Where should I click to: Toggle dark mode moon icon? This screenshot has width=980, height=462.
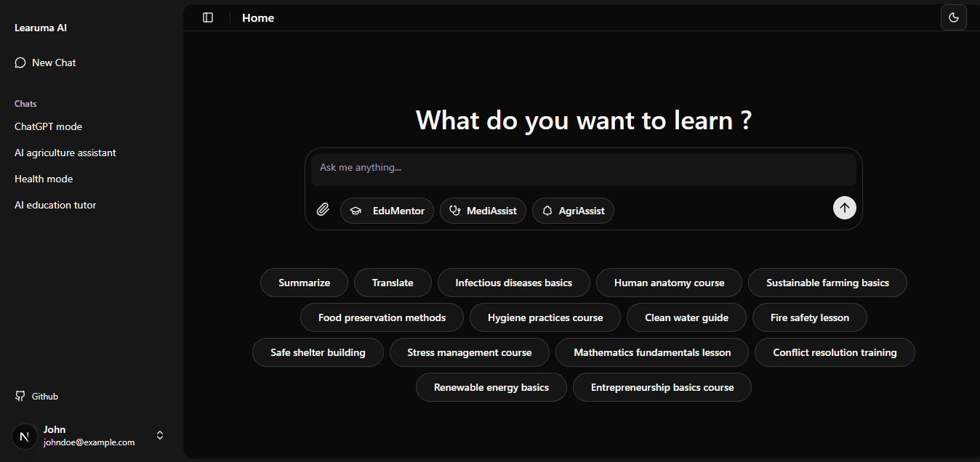pos(953,17)
